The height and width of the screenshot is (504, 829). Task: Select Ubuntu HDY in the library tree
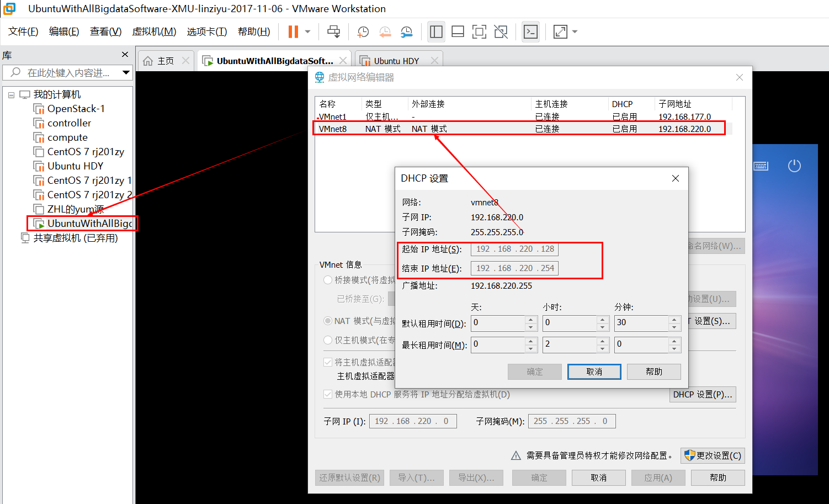point(75,166)
